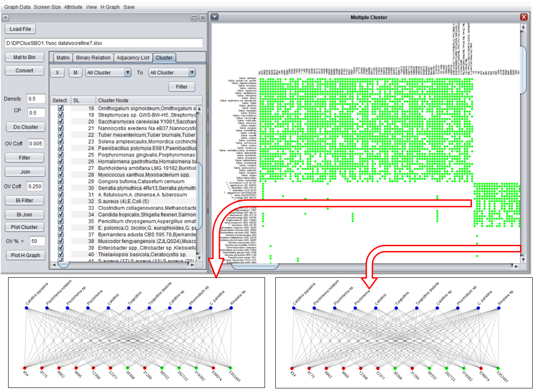This screenshot has width=534, height=392.
Task: Open the Attribute menu
Action: pos(73,7)
